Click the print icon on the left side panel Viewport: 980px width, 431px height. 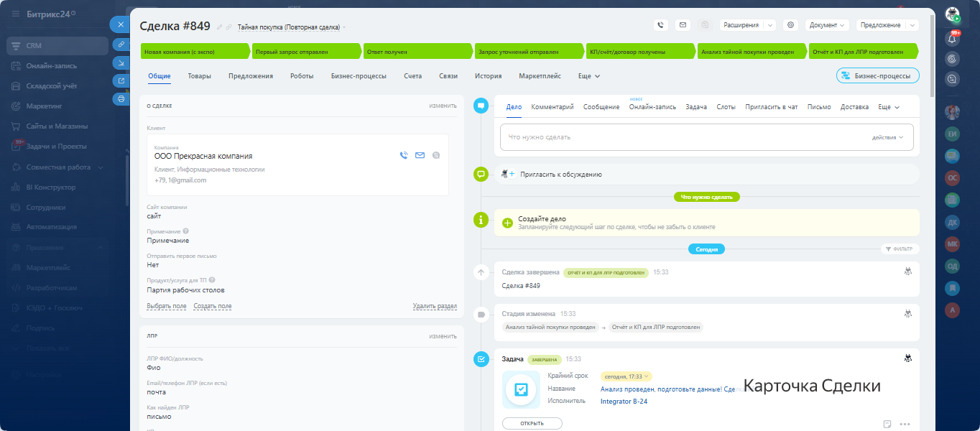click(x=121, y=98)
